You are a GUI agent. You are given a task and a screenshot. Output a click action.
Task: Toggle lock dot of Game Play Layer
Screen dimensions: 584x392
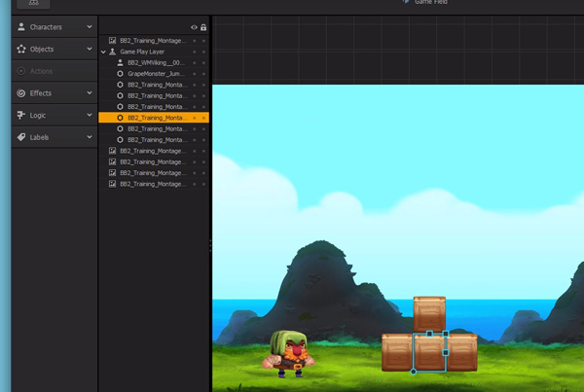(x=203, y=52)
